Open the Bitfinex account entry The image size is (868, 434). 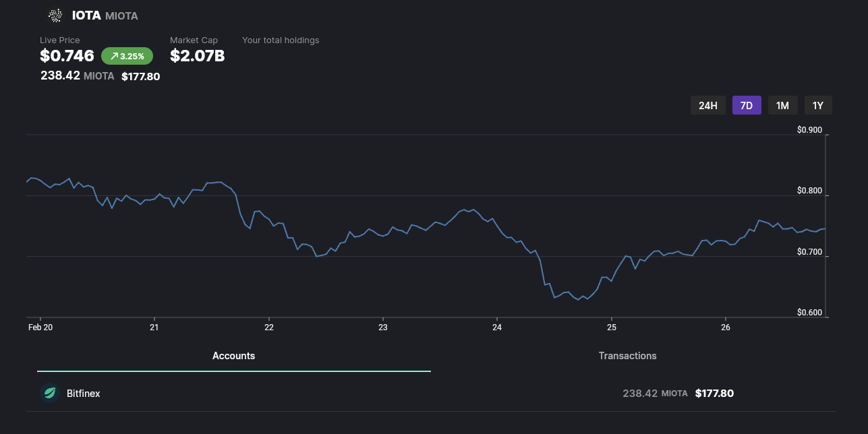click(x=83, y=393)
